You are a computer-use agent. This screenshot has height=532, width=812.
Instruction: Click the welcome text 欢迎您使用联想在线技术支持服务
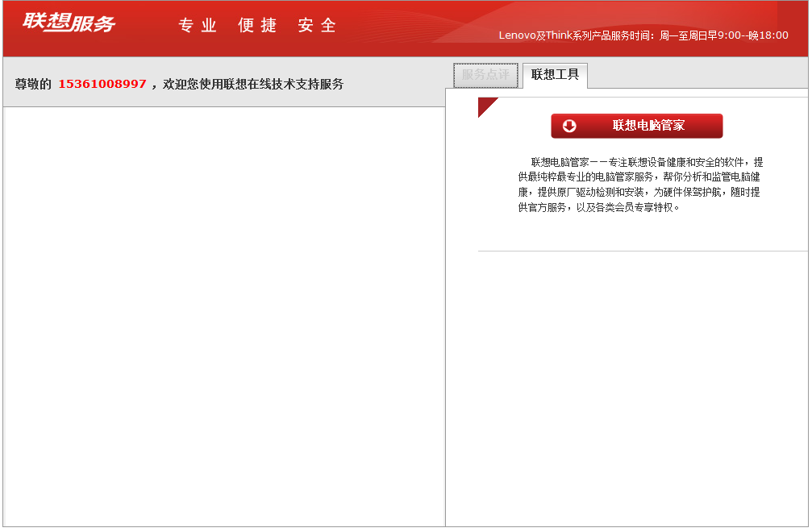(x=253, y=84)
